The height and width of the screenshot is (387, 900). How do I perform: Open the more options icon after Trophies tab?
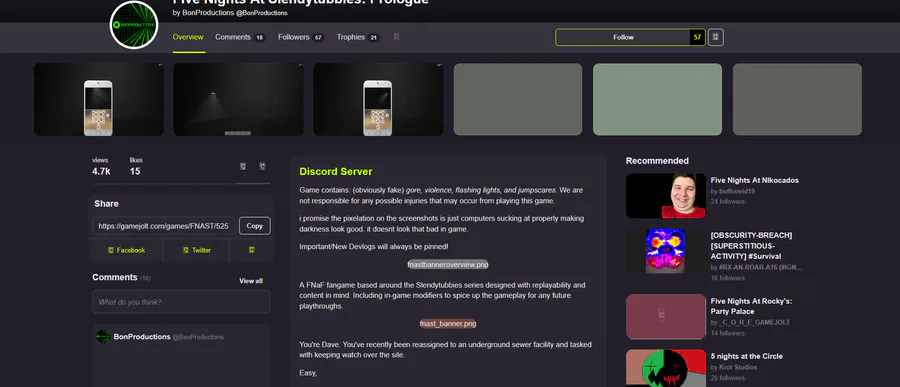pos(396,37)
